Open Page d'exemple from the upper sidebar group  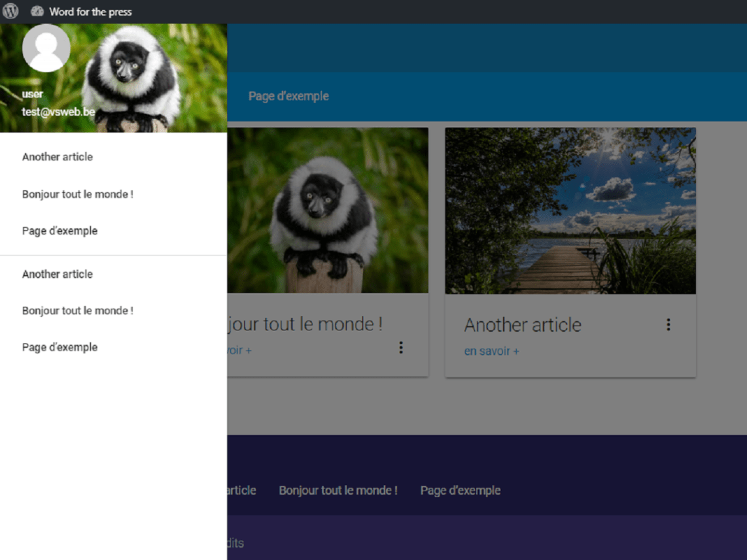click(60, 231)
